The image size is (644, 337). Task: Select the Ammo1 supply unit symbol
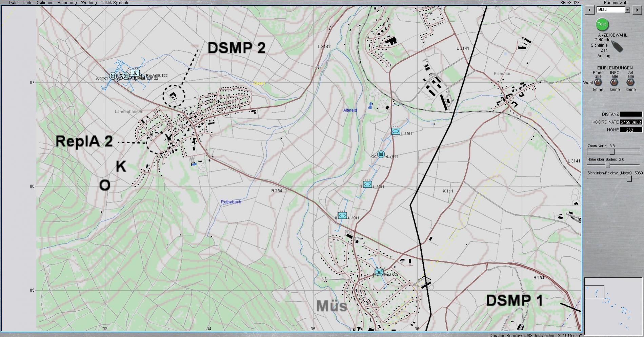(x=113, y=76)
